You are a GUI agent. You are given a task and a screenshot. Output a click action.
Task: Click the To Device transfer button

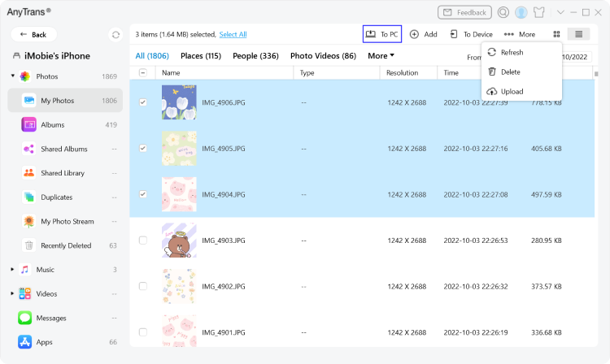click(471, 34)
